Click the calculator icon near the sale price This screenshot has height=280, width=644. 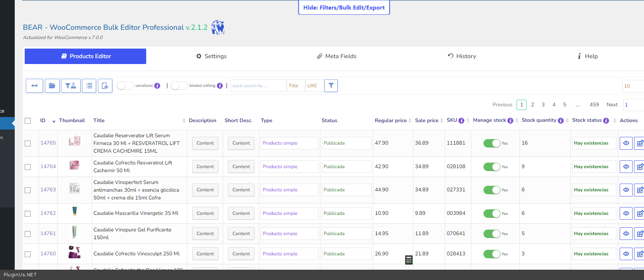pyautogui.click(x=409, y=260)
